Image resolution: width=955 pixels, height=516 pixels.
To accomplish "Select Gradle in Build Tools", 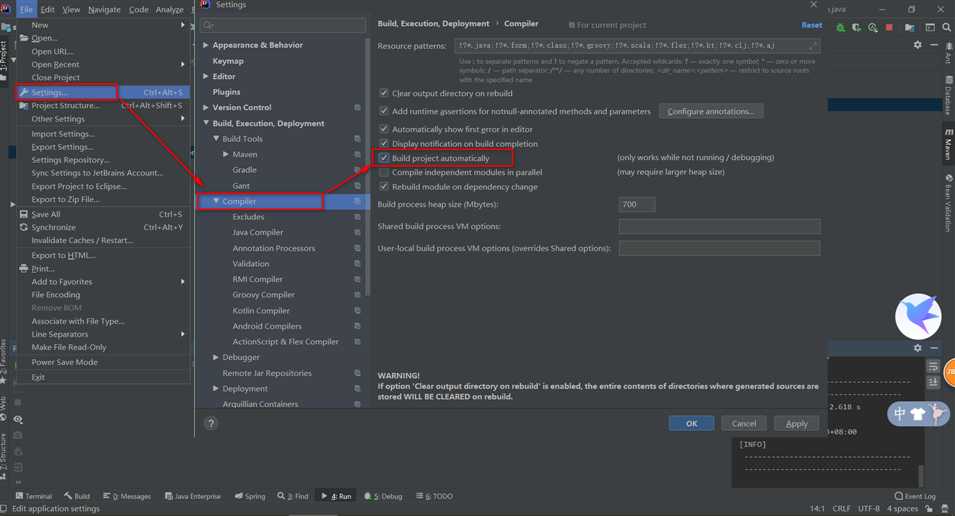I will 244,170.
